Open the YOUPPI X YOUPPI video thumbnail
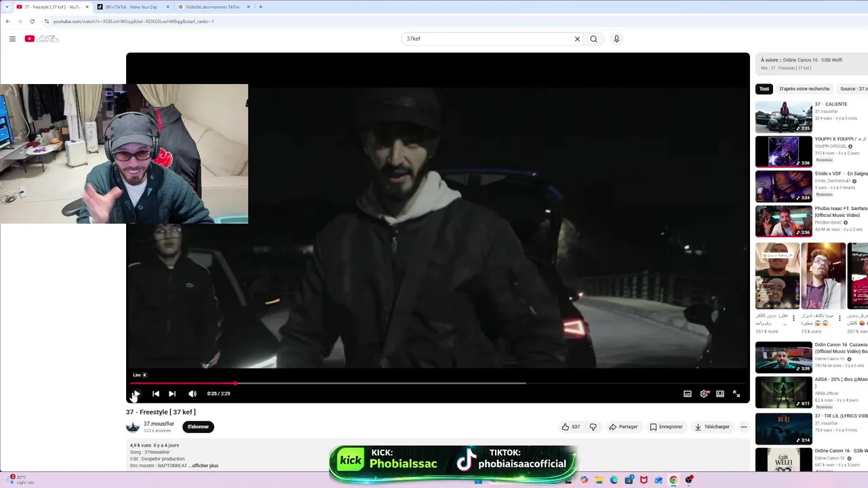This screenshot has width=868, height=488. click(x=784, y=151)
